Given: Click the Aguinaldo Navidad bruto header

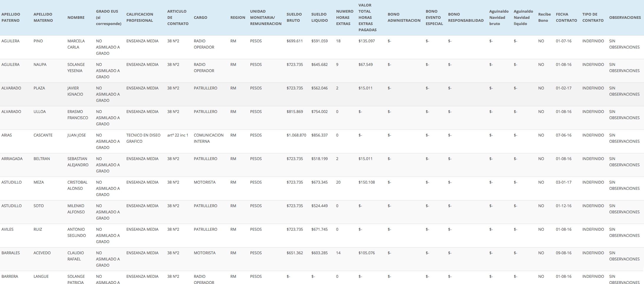Looking at the screenshot, I should coord(499,17).
